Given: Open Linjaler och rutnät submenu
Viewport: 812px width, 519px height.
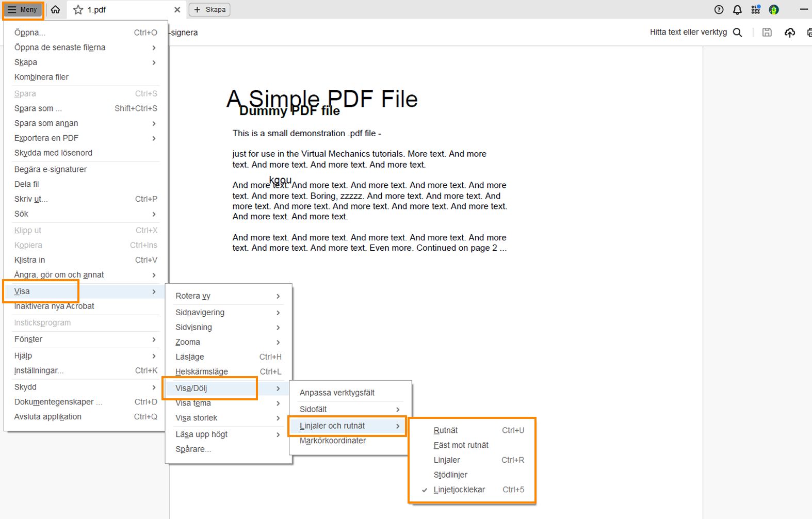Looking at the screenshot, I should (x=350, y=426).
